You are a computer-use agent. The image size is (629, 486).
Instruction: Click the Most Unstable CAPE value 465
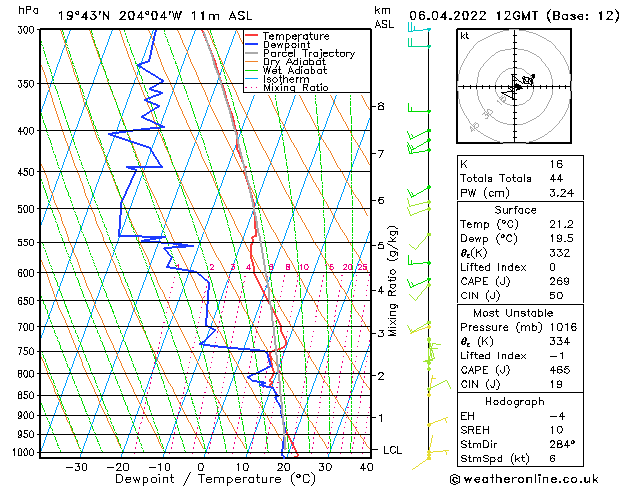(560, 370)
